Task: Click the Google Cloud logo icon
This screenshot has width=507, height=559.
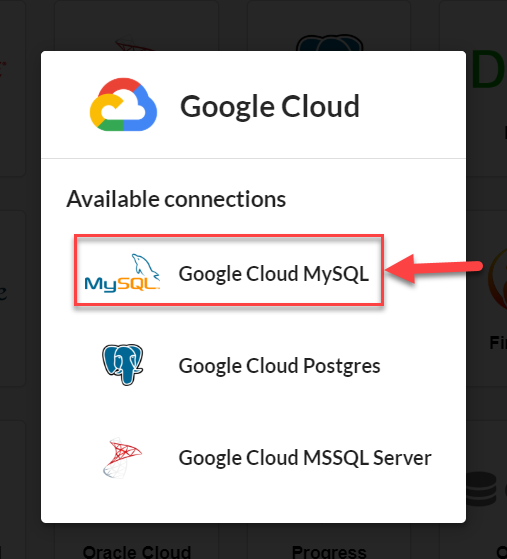Action: pos(123,104)
